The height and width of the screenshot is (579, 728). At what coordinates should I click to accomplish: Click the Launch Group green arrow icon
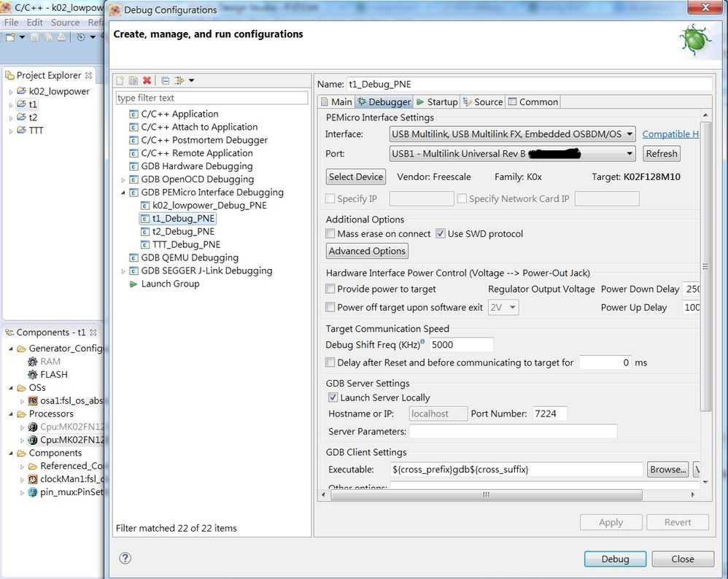point(133,284)
